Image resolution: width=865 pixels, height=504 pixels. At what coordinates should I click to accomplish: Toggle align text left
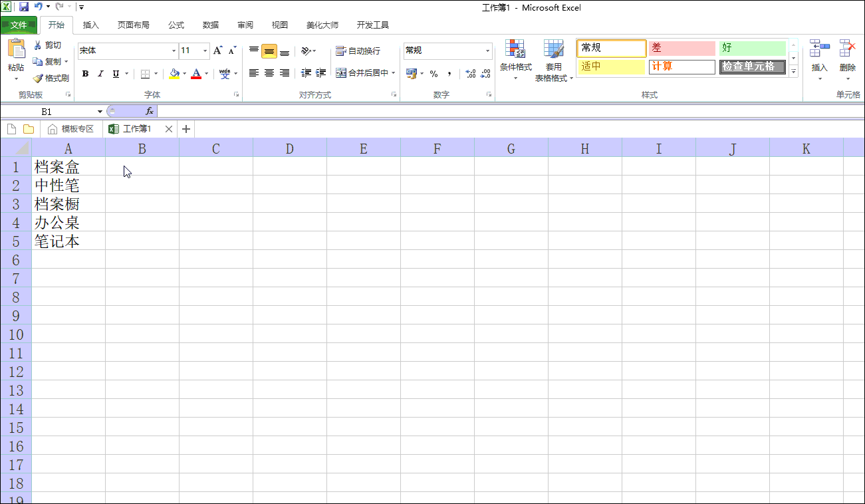tap(254, 73)
